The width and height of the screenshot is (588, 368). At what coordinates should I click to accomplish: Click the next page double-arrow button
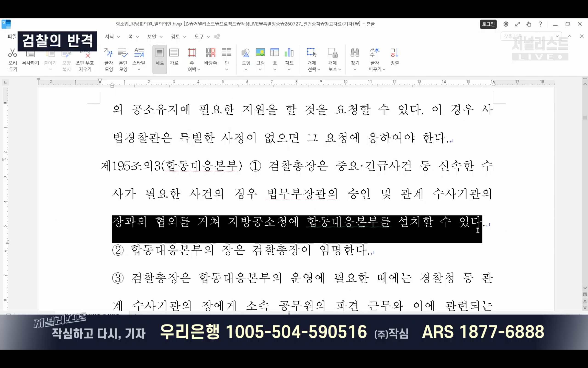click(585, 308)
